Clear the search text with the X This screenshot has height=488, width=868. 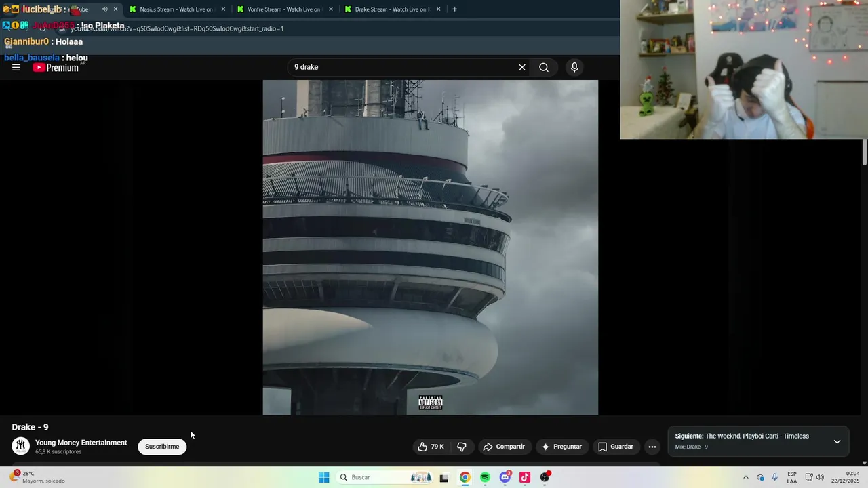pyautogui.click(x=522, y=67)
